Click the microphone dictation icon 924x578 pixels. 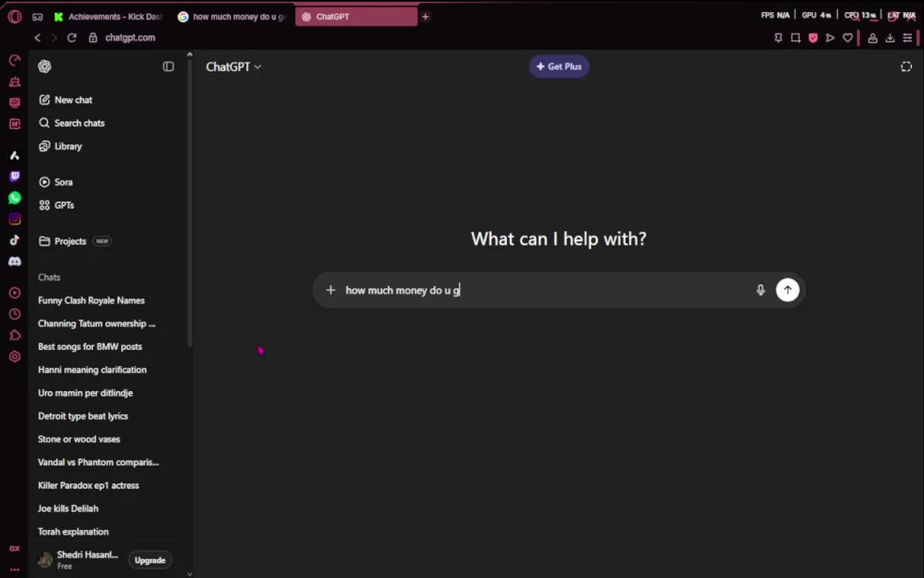coord(760,290)
